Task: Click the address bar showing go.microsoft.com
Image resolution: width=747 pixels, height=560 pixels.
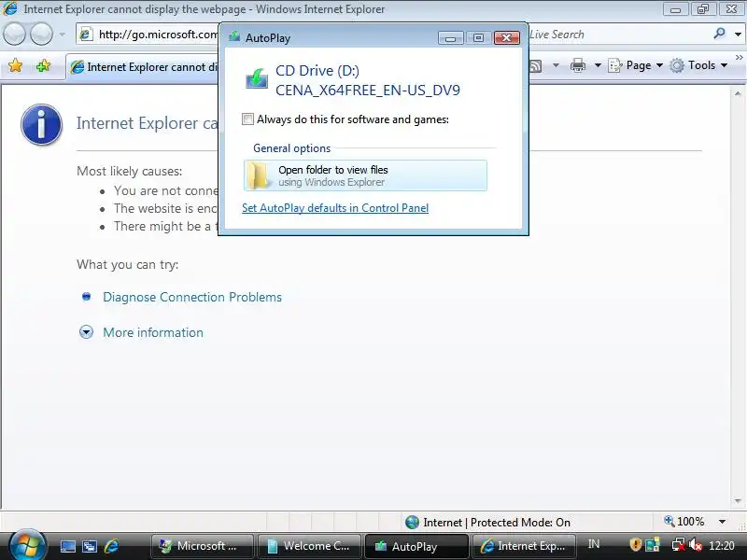Action: tap(148, 35)
